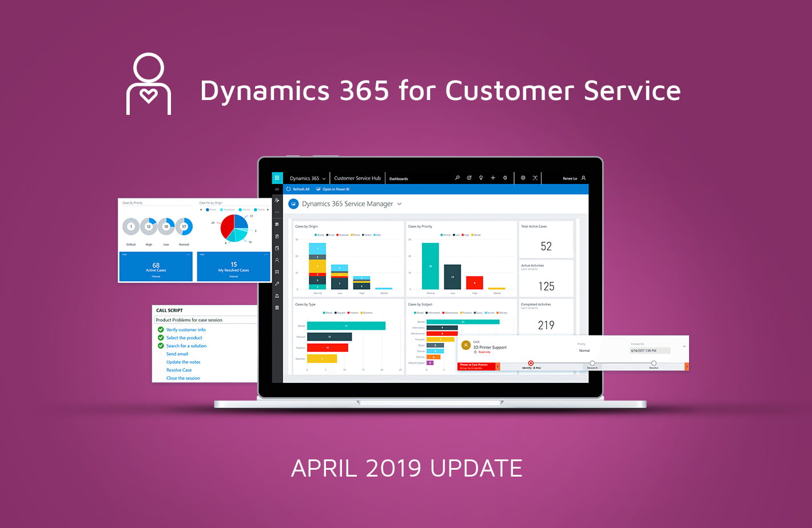Open the activities clipboard icon in sidebar
Screen dimensions: 812x528
pos(277,236)
